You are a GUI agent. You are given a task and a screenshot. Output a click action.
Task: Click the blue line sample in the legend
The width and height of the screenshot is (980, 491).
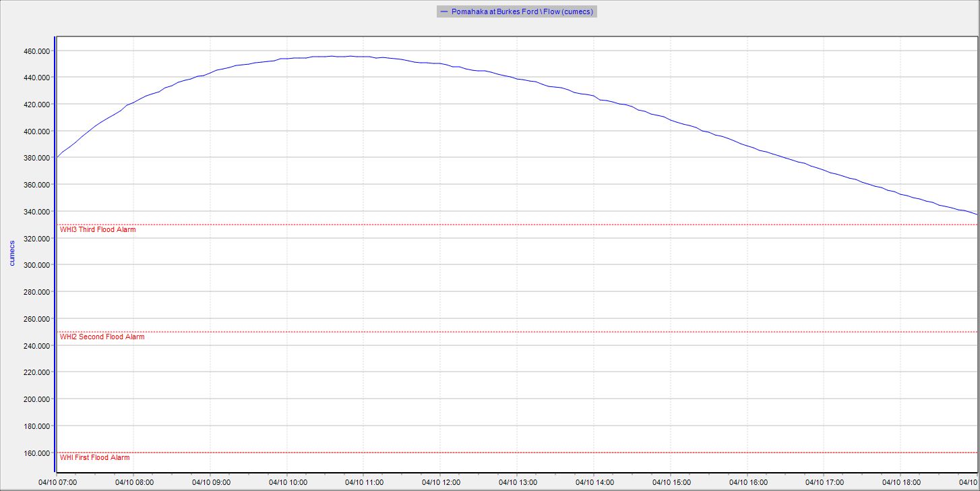coord(443,11)
